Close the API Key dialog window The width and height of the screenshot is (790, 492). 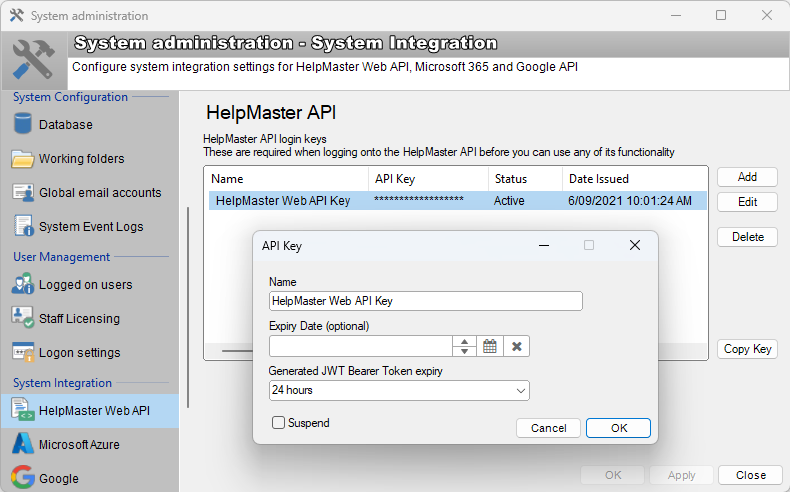(635, 245)
